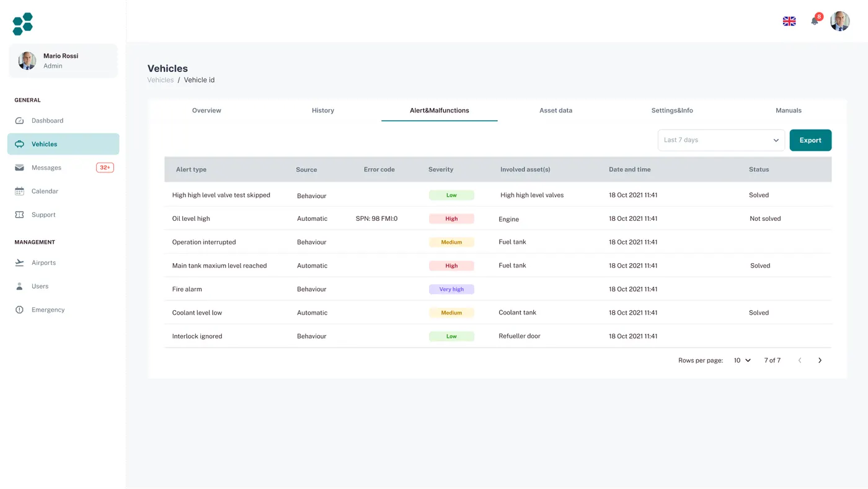868x489 pixels.
Task: Click the 'Fire alarm' alert
Action: pos(187,289)
